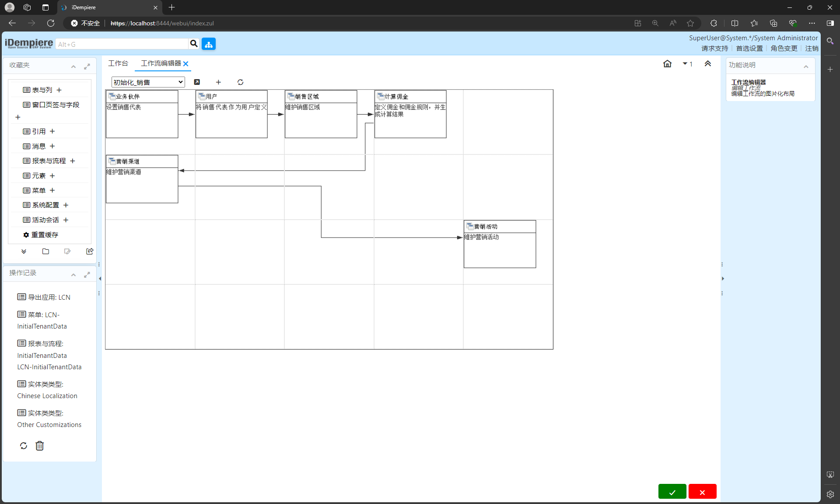Open the tab list dropdown showing 1
Image resolution: width=840 pixels, height=504 pixels.
click(687, 64)
